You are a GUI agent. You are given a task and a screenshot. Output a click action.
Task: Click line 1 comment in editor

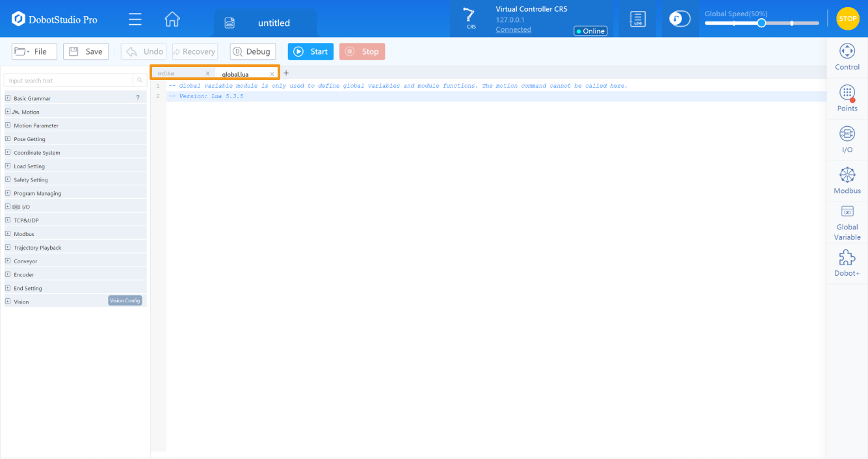(x=397, y=86)
